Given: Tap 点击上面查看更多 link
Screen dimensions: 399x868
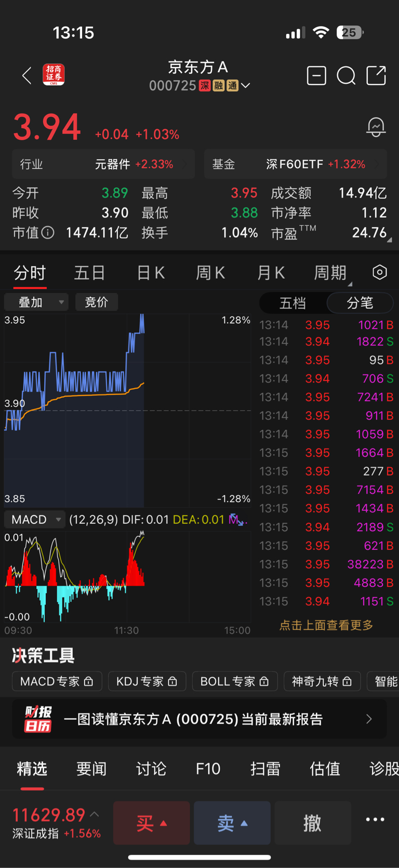Looking at the screenshot, I should click(326, 625).
